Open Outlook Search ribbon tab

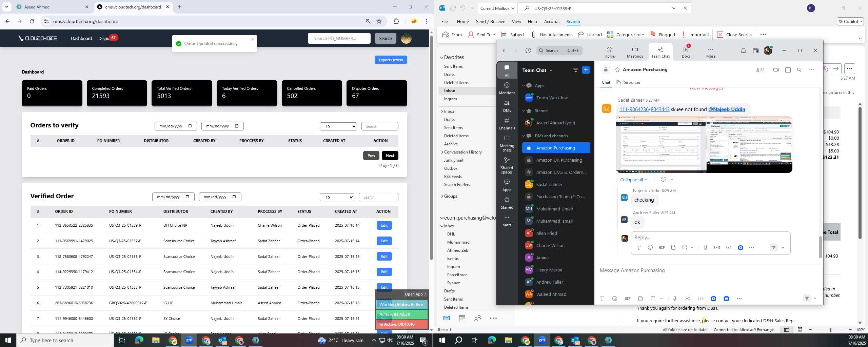click(573, 21)
